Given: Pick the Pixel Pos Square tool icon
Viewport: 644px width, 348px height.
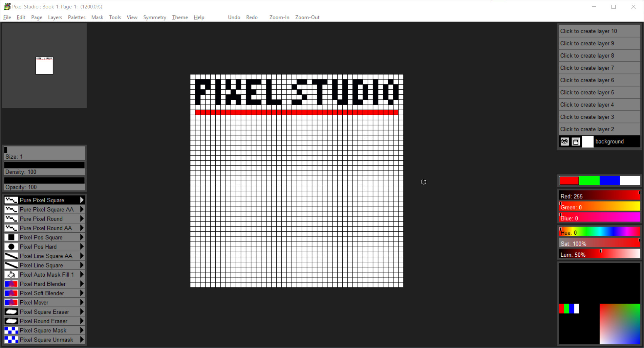Looking at the screenshot, I should (11, 237).
